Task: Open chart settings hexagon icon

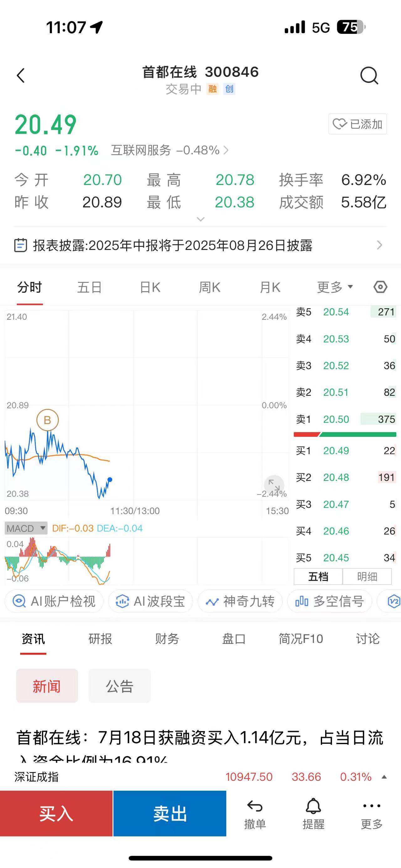Action: [x=380, y=287]
